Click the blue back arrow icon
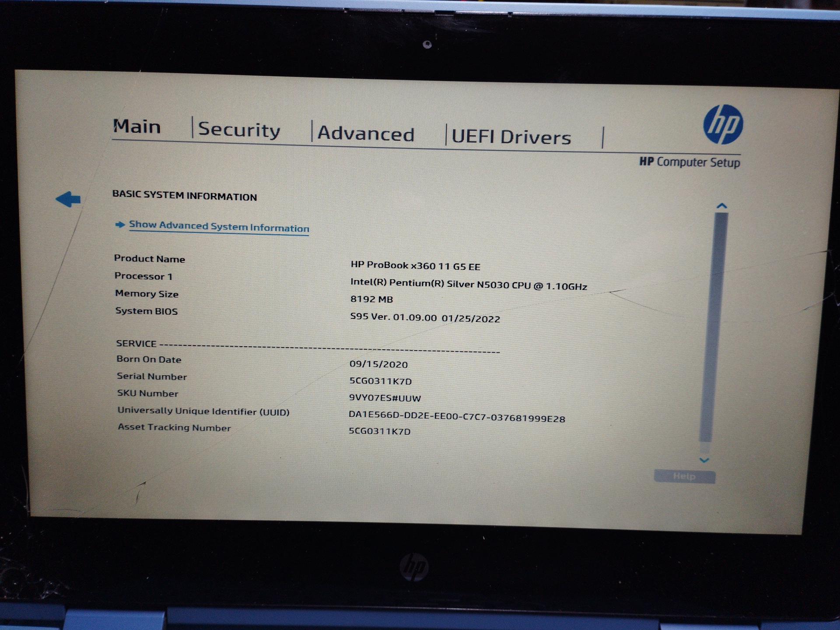 [68, 199]
